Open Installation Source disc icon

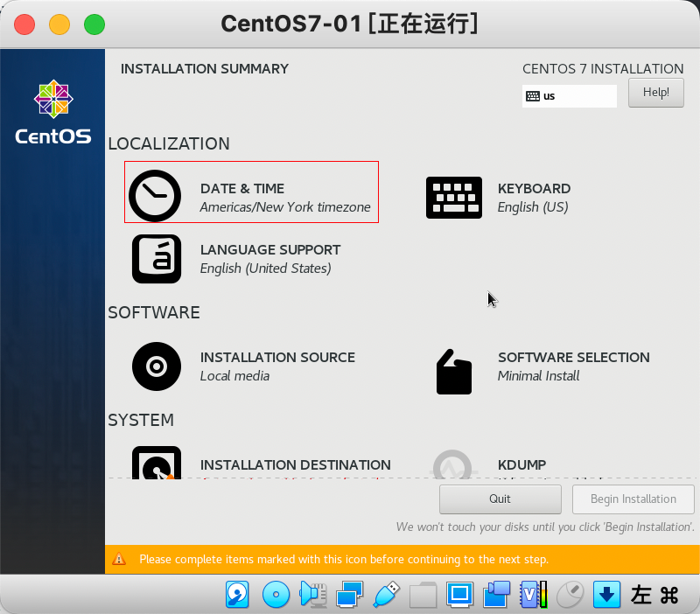157,366
